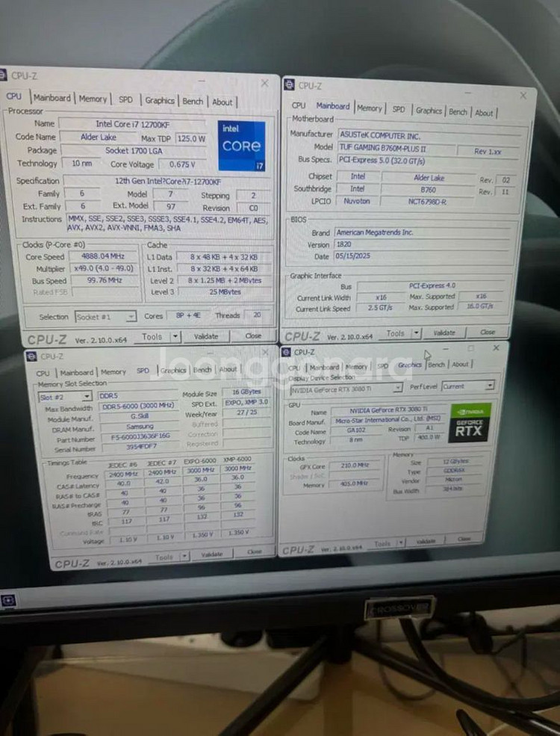Switch to the Mainboard tab in the processor window
This screenshot has height=736, width=560.
click(x=52, y=98)
